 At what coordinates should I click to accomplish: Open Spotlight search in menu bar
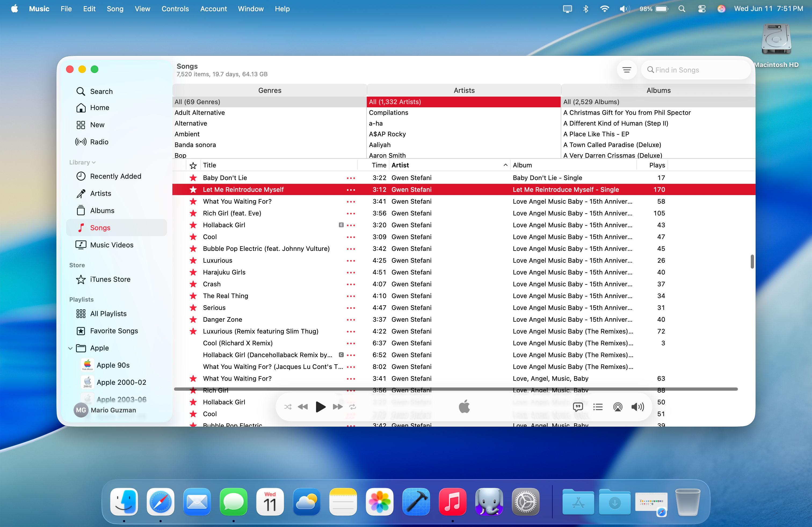pos(682,9)
